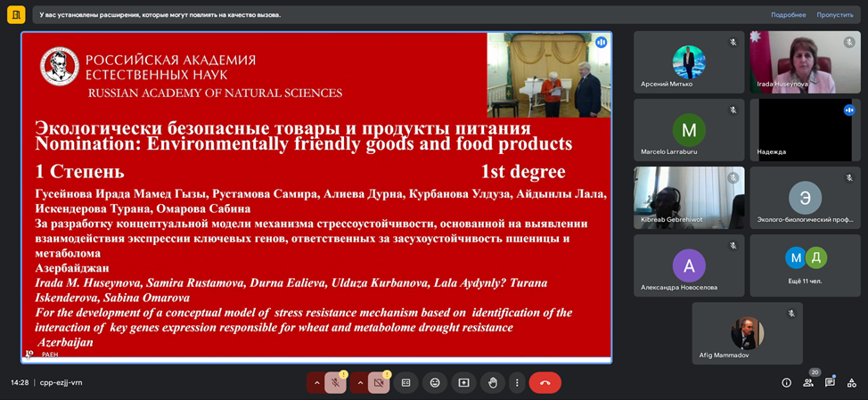Open video settings chevron beside camera button
The image size is (868, 400).
[x=360, y=382]
